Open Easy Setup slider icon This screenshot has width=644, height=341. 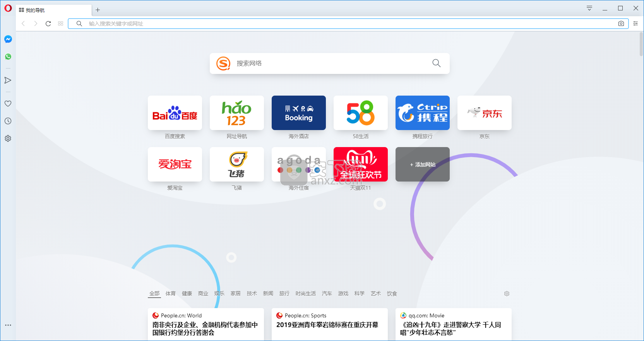[635, 24]
